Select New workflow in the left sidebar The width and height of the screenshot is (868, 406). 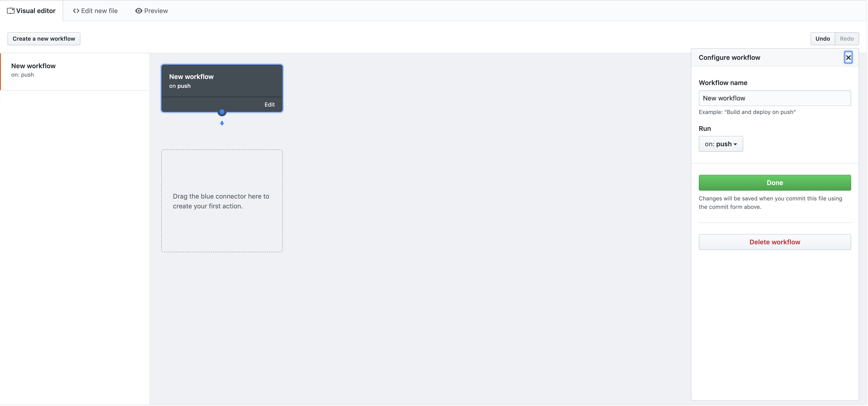(75, 71)
